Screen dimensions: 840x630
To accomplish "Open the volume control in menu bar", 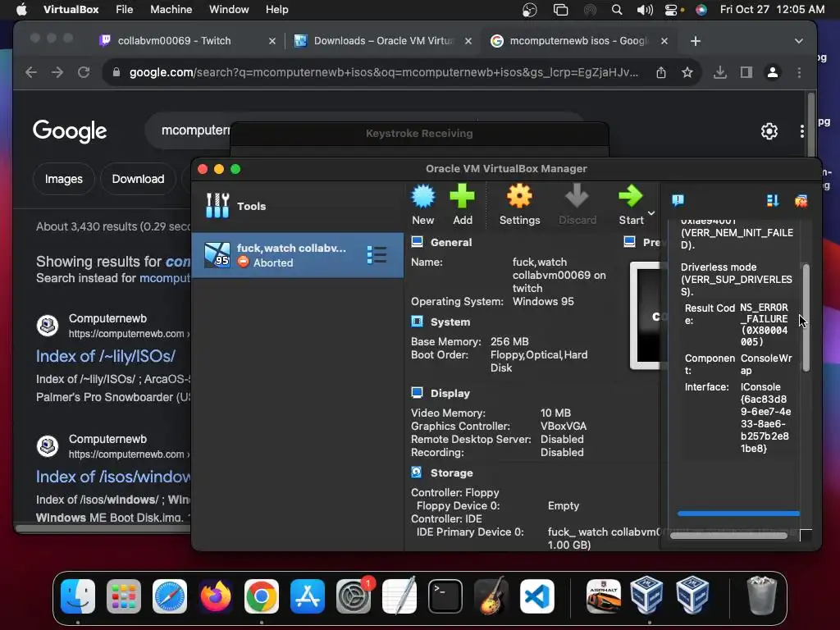I will pos(645,10).
